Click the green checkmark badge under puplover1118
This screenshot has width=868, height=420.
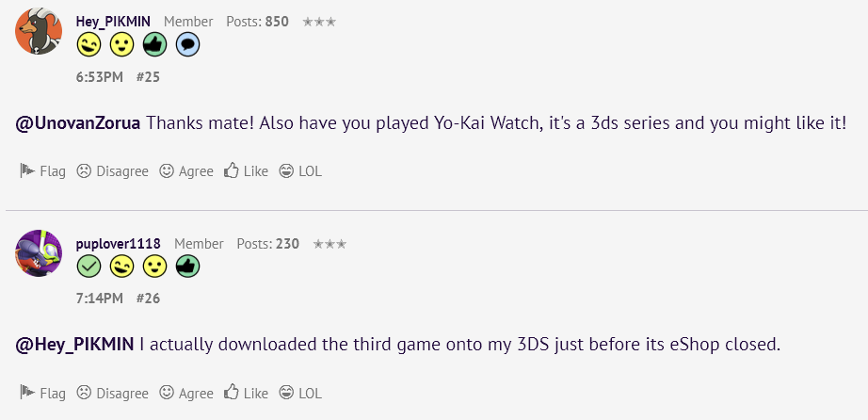pyautogui.click(x=88, y=267)
